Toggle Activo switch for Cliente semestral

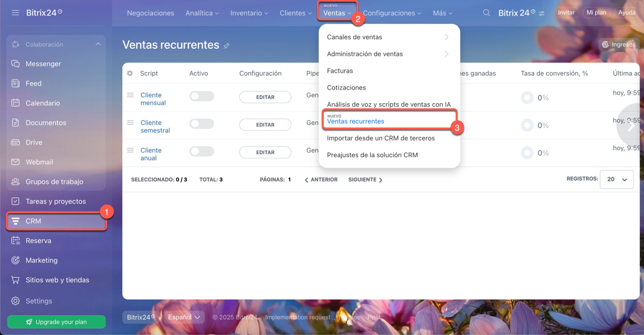[x=202, y=124]
